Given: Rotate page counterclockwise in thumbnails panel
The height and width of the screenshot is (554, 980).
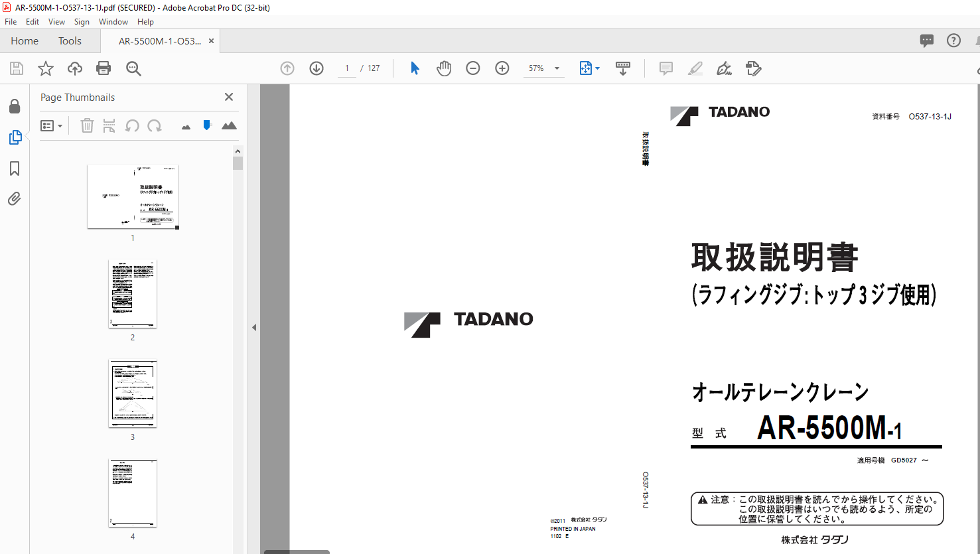Looking at the screenshot, I should 132,125.
